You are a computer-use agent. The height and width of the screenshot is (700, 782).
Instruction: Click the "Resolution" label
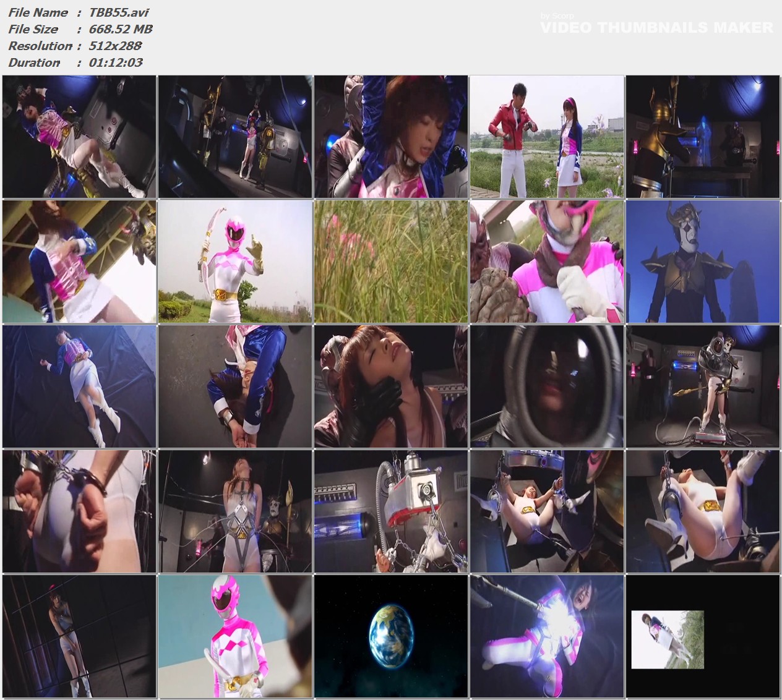pyautogui.click(x=40, y=46)
